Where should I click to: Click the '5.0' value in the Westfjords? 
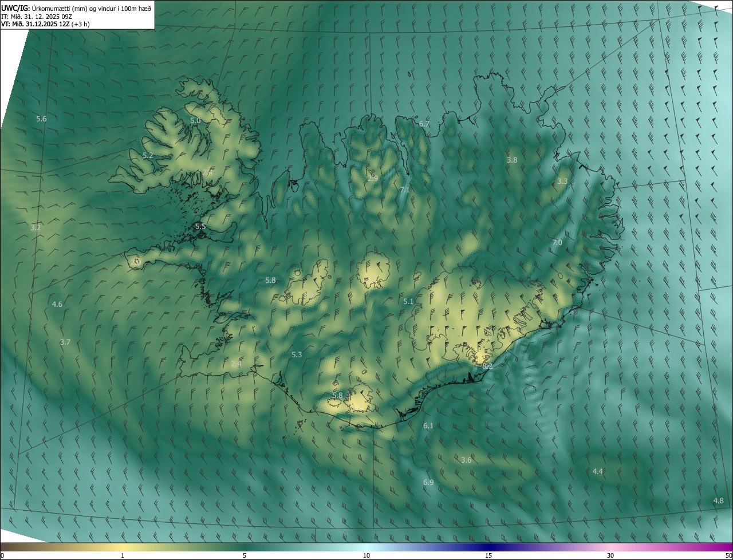pyautogui.click(x=195, y=120)
